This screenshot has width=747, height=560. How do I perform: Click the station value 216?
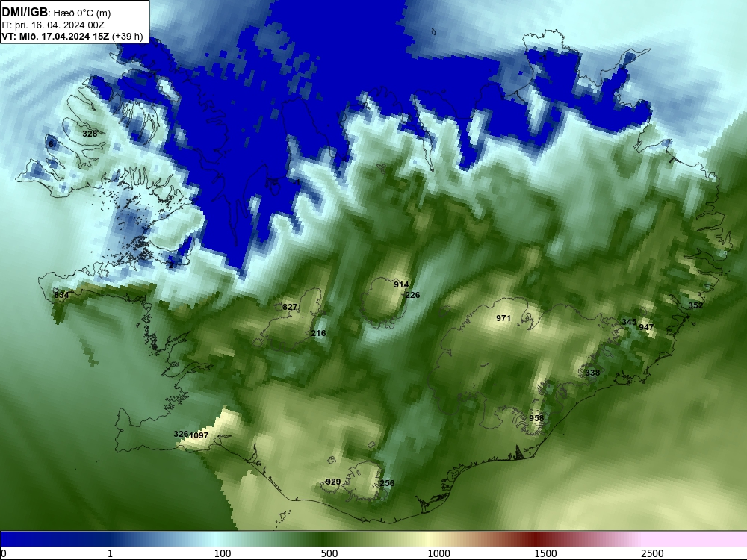[318, 333]
